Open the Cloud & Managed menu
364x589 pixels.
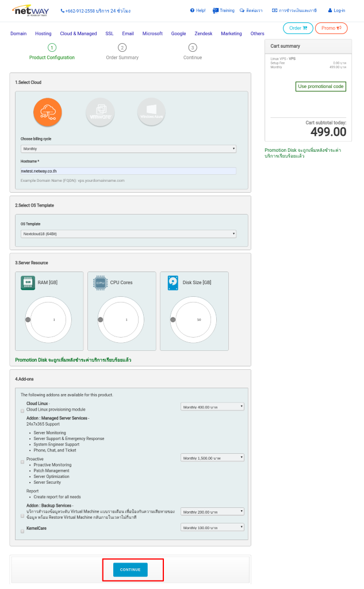click(x=78, y=33)
